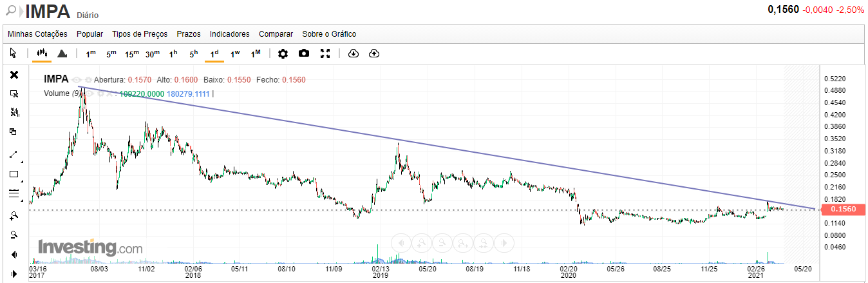Viewport: 868px width, 283px height.
Task: Click zoom out icon on left sidebar
Action: pos(14,235)
